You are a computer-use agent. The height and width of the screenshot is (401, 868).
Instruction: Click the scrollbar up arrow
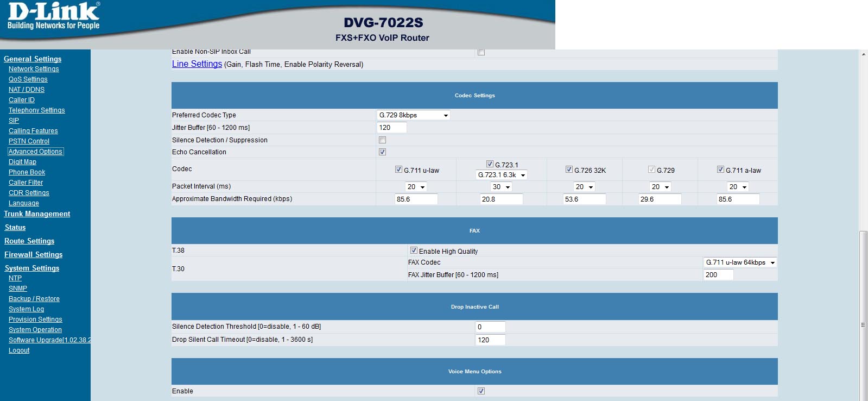click(863, 54)
